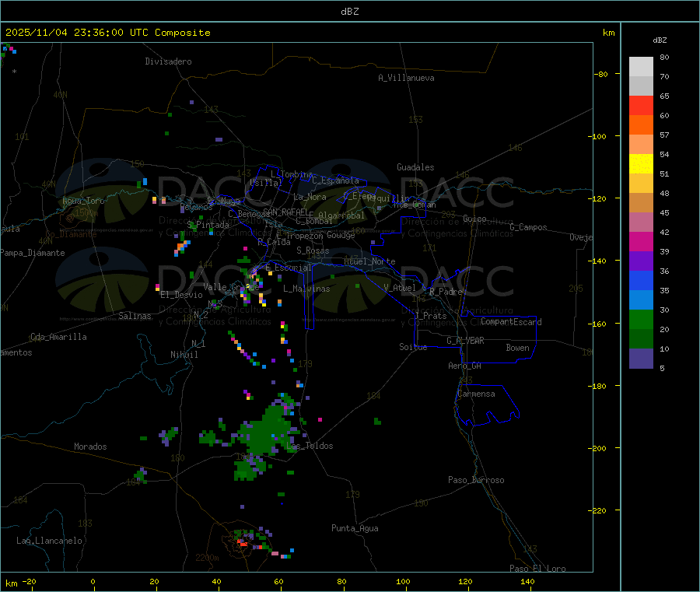The height and width of the screenshot is (592, 700).
Task: Click the Morados map label
Action: click(x=90, y=447)
